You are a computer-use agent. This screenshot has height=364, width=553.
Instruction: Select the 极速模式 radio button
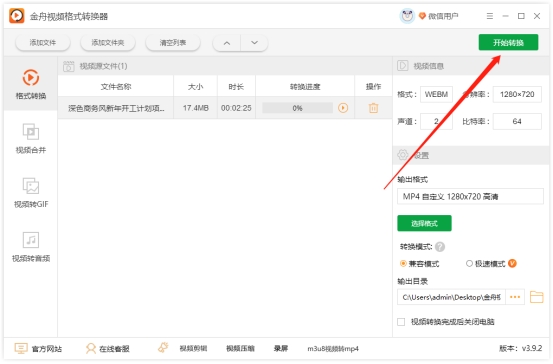(469, 263)
